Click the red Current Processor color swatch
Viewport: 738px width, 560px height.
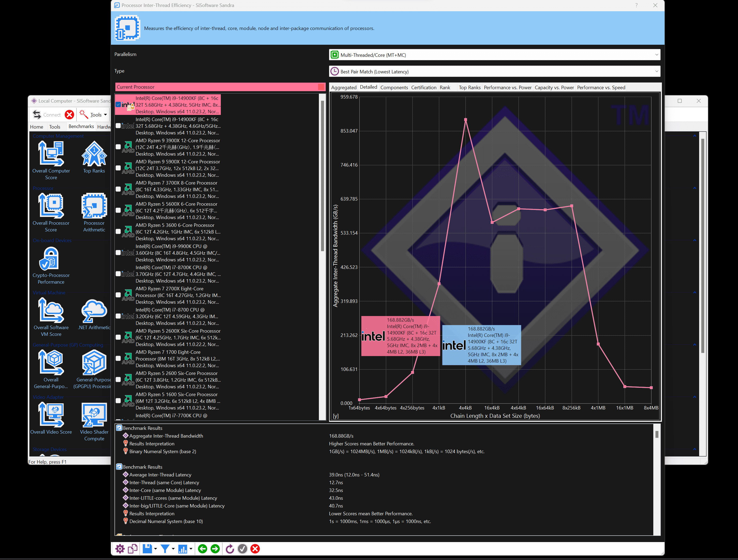coord(321,87)
